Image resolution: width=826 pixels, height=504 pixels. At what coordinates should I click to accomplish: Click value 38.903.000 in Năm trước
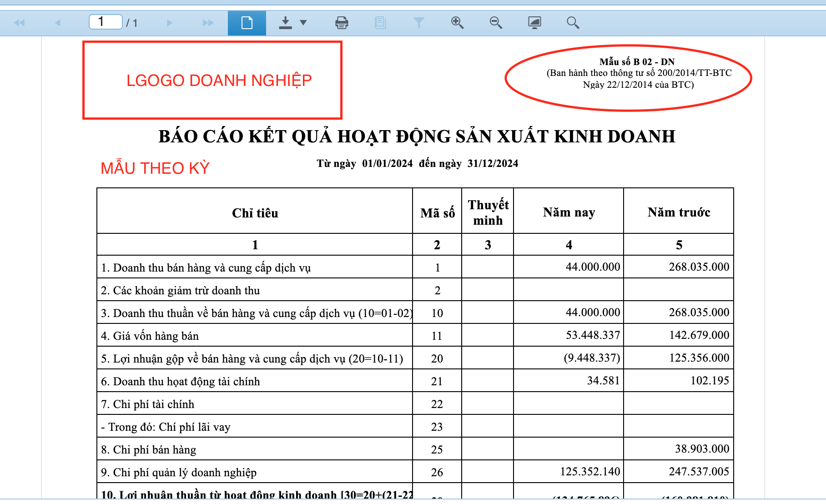pyautogui.click(x=702, y=449)
